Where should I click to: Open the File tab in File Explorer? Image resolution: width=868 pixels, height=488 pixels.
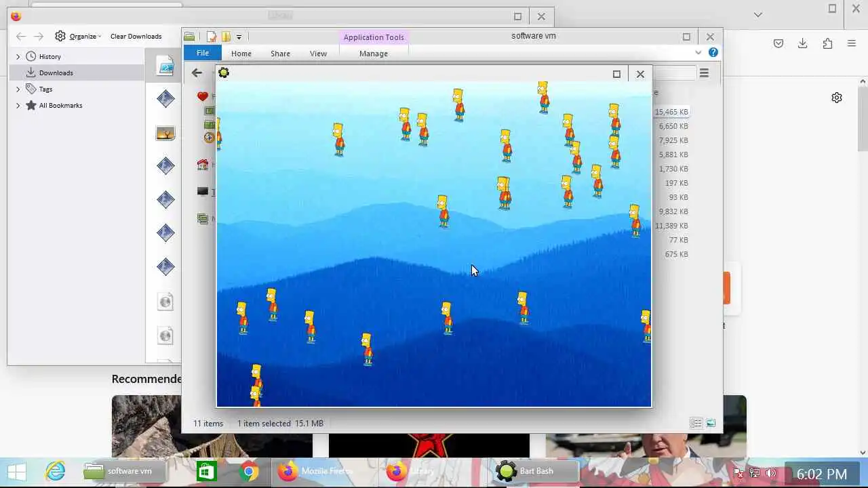point(202,53)
